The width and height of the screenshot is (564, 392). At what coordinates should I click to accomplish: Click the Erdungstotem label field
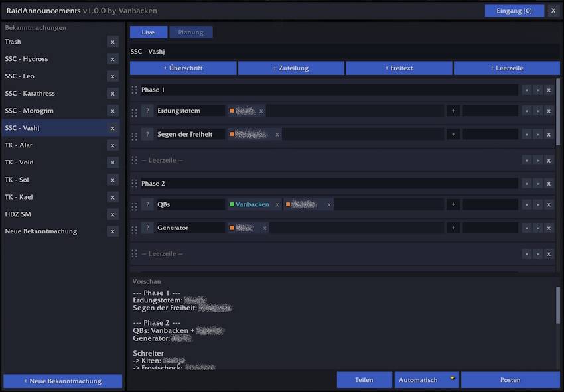point(190,111)
